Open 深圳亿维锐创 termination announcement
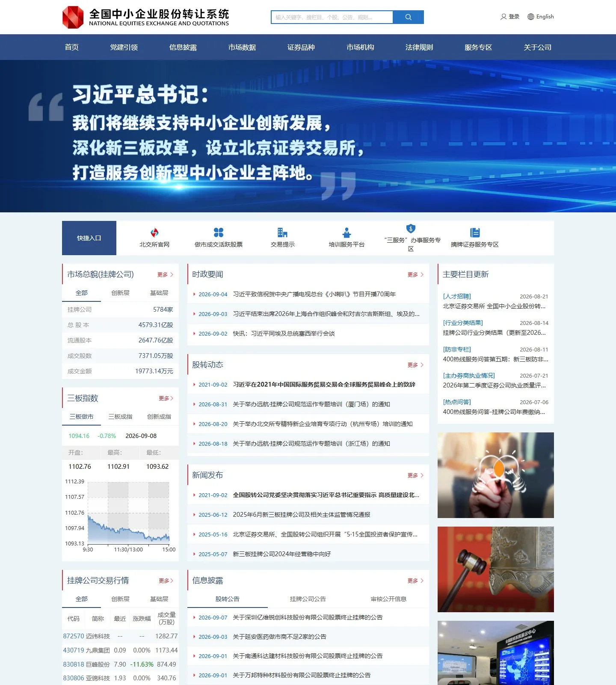 point(308,617)
